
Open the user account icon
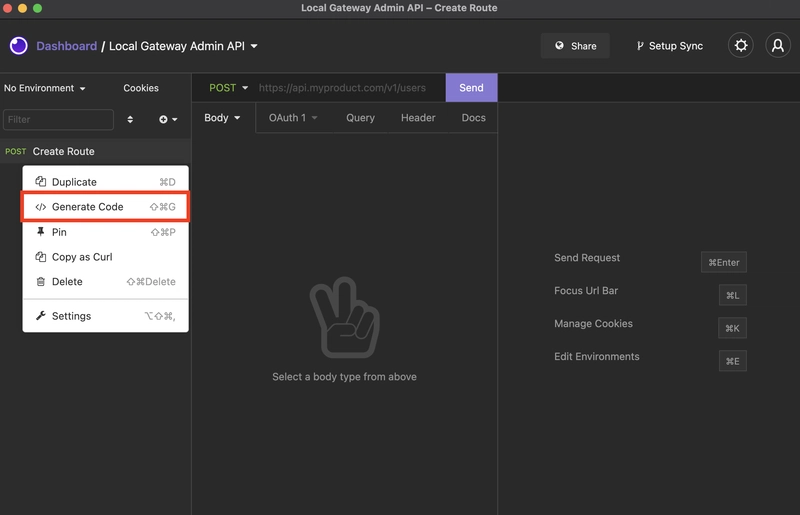pyautogui.click(x=778, y=46)
